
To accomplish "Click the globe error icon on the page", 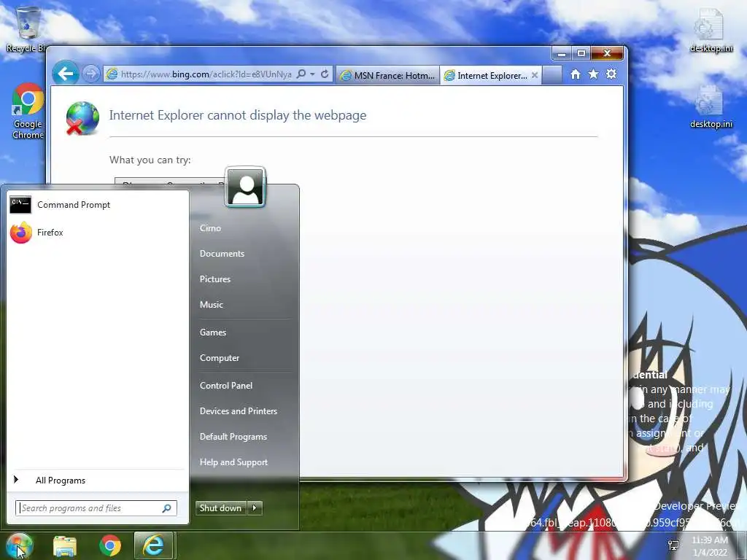I will 82,118.
